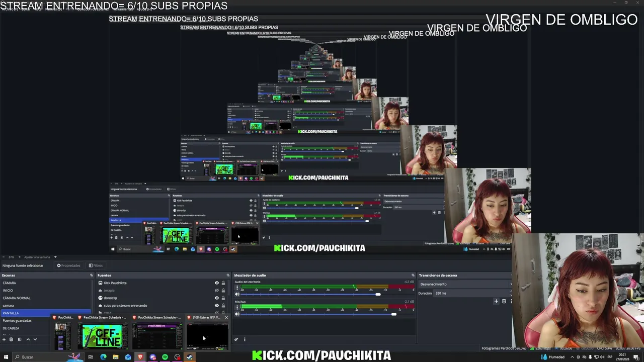Open Microsoft Edge from the taskbar

tap(103, 357)
